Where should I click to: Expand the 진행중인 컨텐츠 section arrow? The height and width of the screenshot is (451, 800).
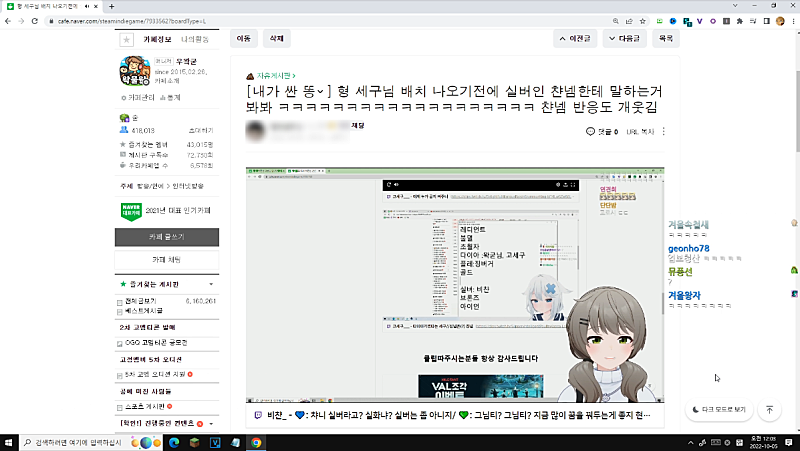[x=211, y=423]
